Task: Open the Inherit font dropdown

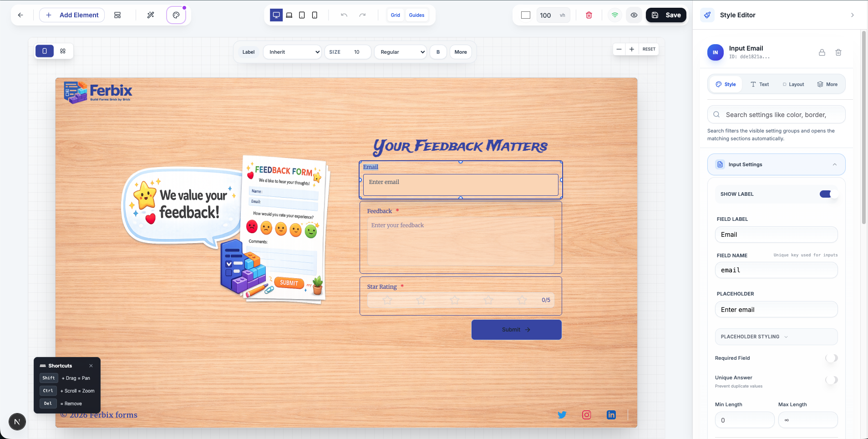Action: coord(293,52)
